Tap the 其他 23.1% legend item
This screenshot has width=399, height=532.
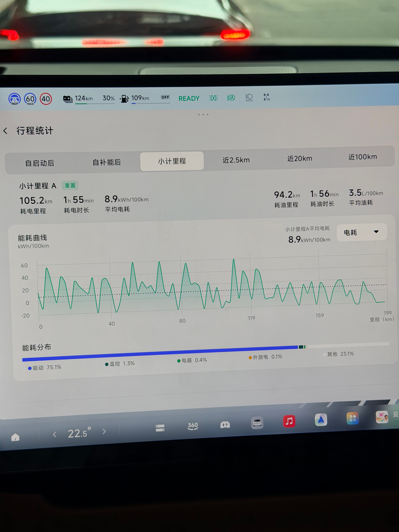[x=339, y=354]
